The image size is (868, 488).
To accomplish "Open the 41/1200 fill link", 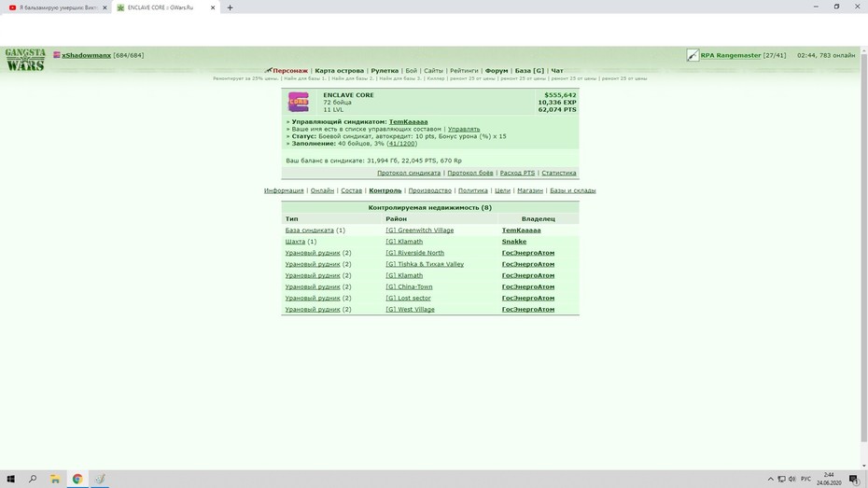I will (402, 144).
